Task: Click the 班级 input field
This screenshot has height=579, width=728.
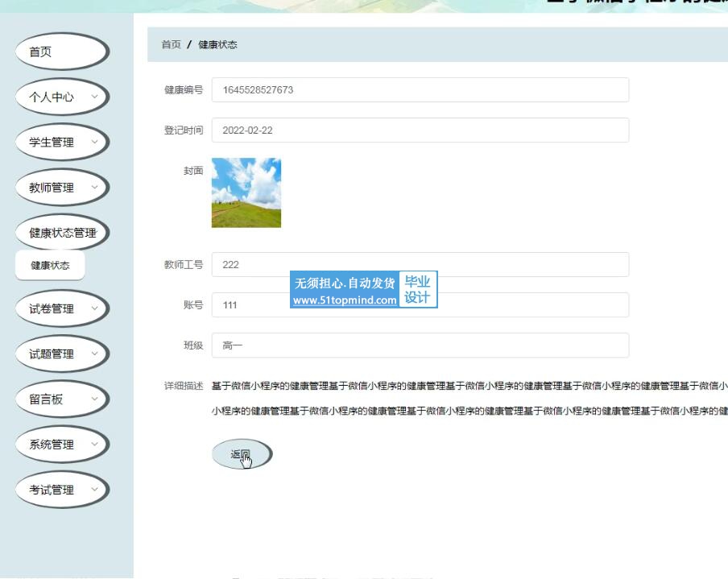Action: [x=420, y=345]
